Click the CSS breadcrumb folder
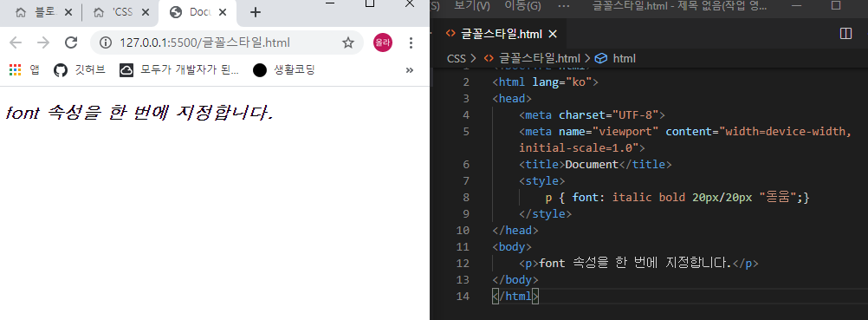 tap(457, 58)
